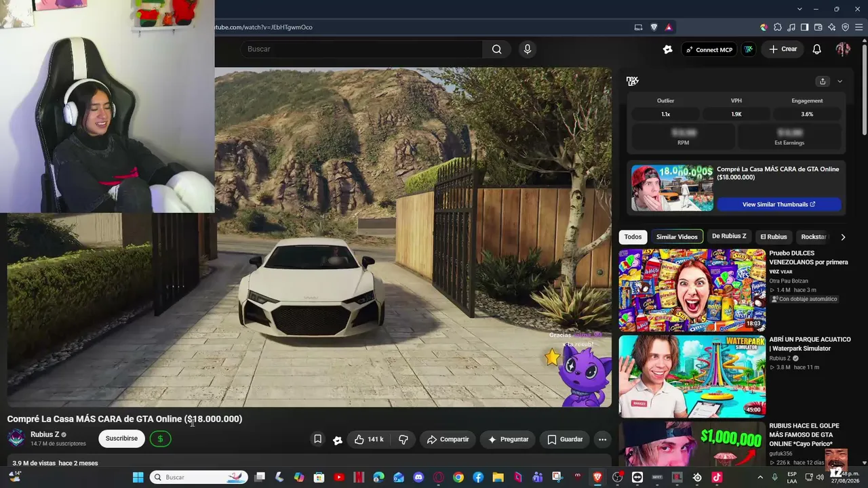Click the Brave Shields lion icon

[x=654, y=27]
